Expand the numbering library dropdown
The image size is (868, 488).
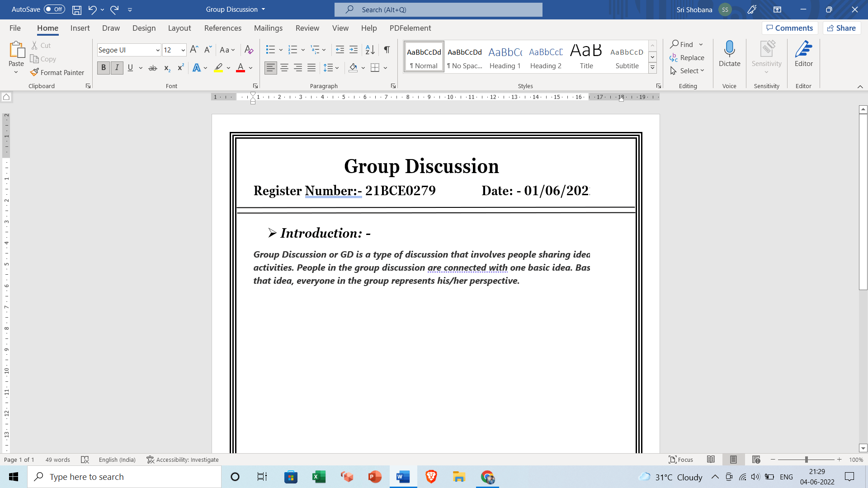[303, 50]
